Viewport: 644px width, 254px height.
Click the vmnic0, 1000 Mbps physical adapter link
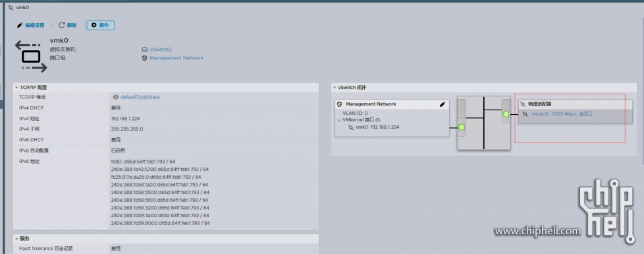tap(562, 114)
